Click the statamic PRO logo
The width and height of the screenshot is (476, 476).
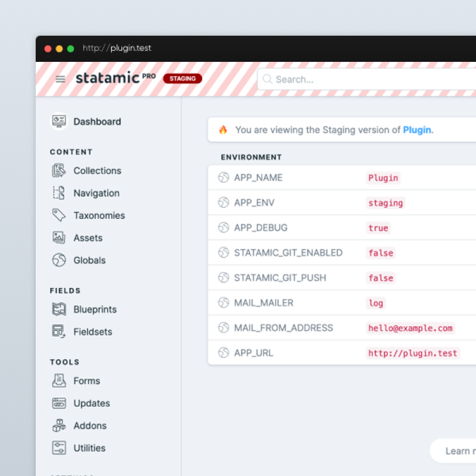tap(115, 78)
